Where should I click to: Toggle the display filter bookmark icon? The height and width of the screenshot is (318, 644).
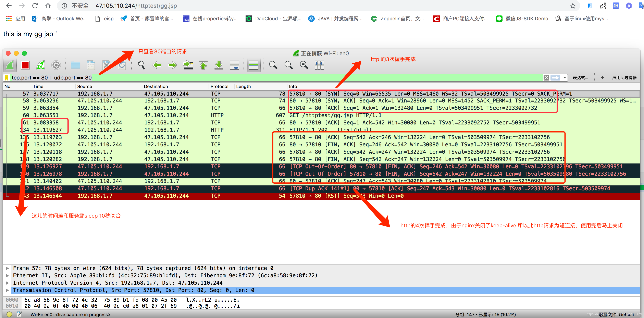[7, 78]
